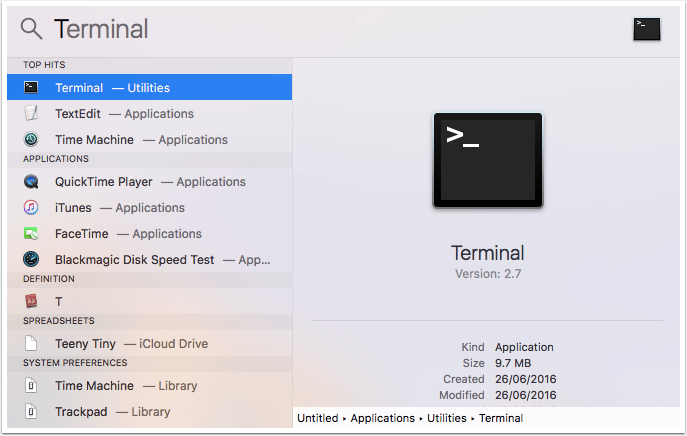Select the Blackmagic Disk Speed Test result
The image size is (687, 436).
[x=149, y=259]
